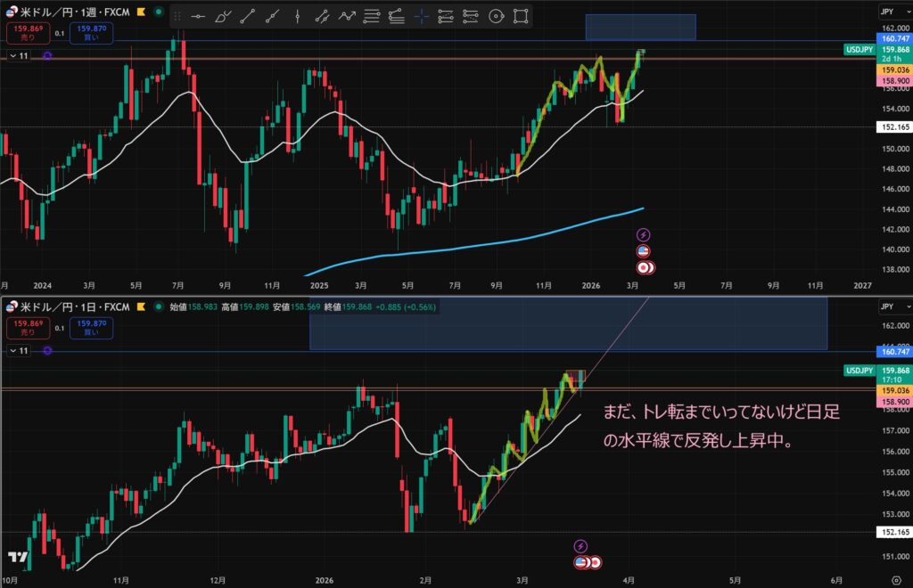Select the rectangle shape tool
This screenshot has width=913, height=588.
[522, 15]
